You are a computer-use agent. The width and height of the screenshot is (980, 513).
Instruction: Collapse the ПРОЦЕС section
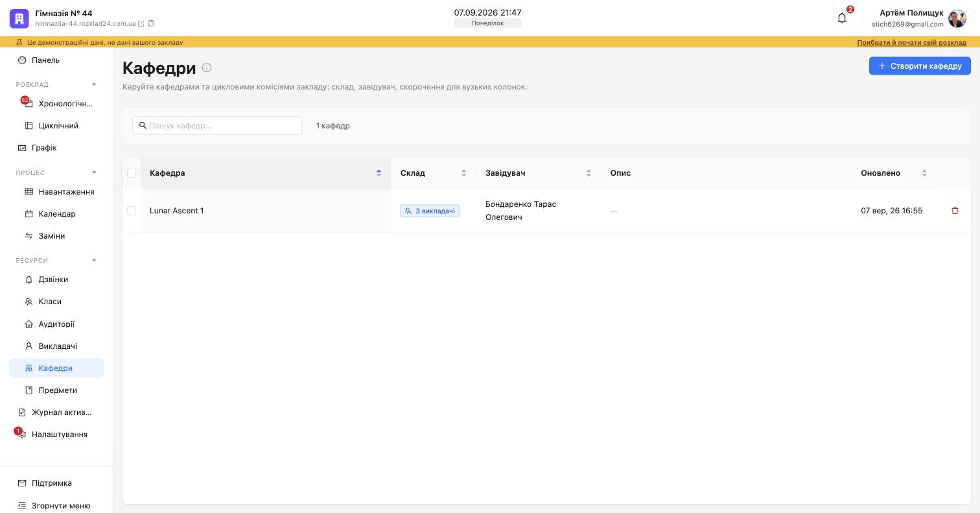[x=94, y=173]
